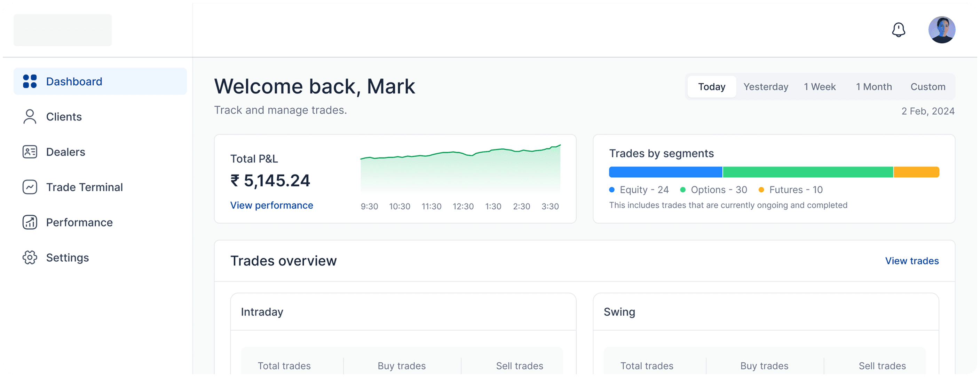This screenshot has width=980, height=377.
Task: Click Total trades in Intraday card
Action: (x=284, y=366)
